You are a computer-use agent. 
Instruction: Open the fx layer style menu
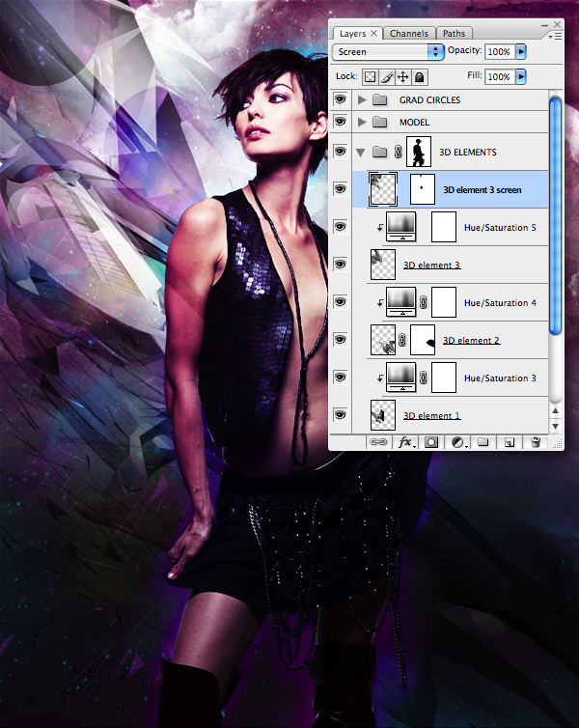pyautogui.click(x=406, y=442)
